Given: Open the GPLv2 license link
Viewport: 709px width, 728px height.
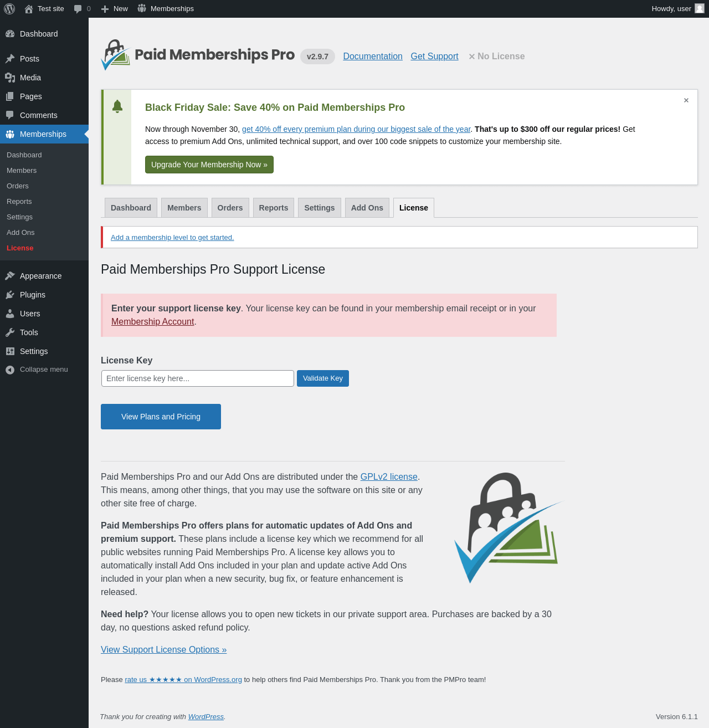Looking at the screenshot, I should [x=389, y=476].
